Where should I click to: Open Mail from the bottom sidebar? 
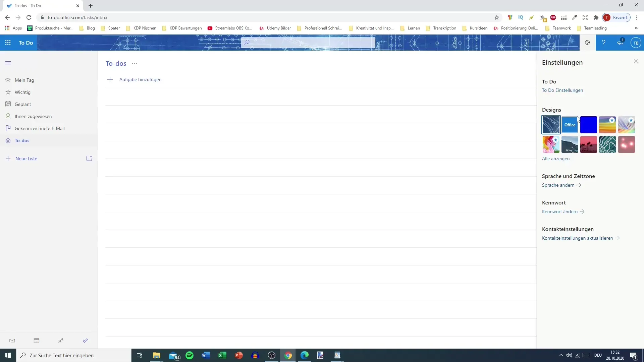pyautogui.click(x=12, y=341)
